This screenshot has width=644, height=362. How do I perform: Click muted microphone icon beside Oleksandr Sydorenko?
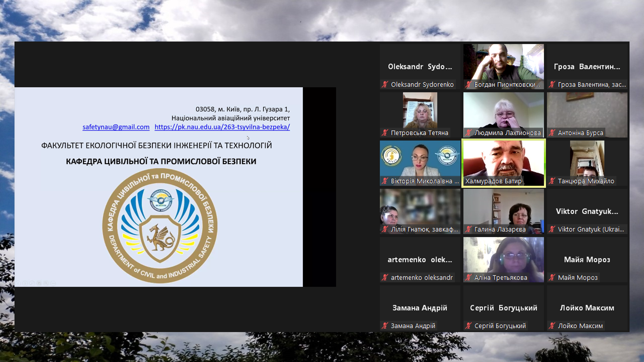pyautogui.click(x=385, y=84)
